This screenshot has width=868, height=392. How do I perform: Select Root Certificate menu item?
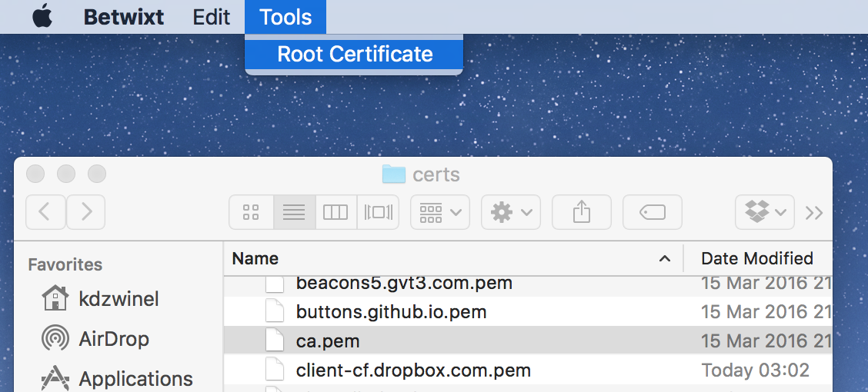pos(355,55)
